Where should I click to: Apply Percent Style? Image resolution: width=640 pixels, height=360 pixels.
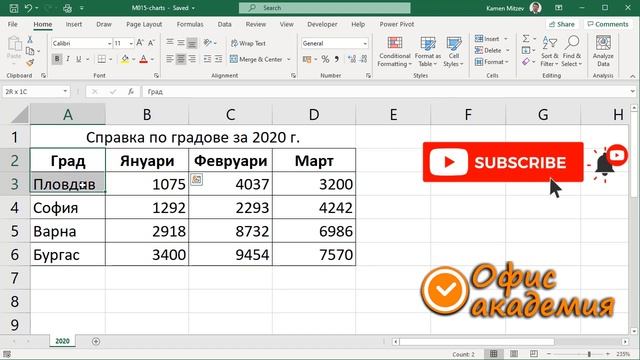point(325,59)
